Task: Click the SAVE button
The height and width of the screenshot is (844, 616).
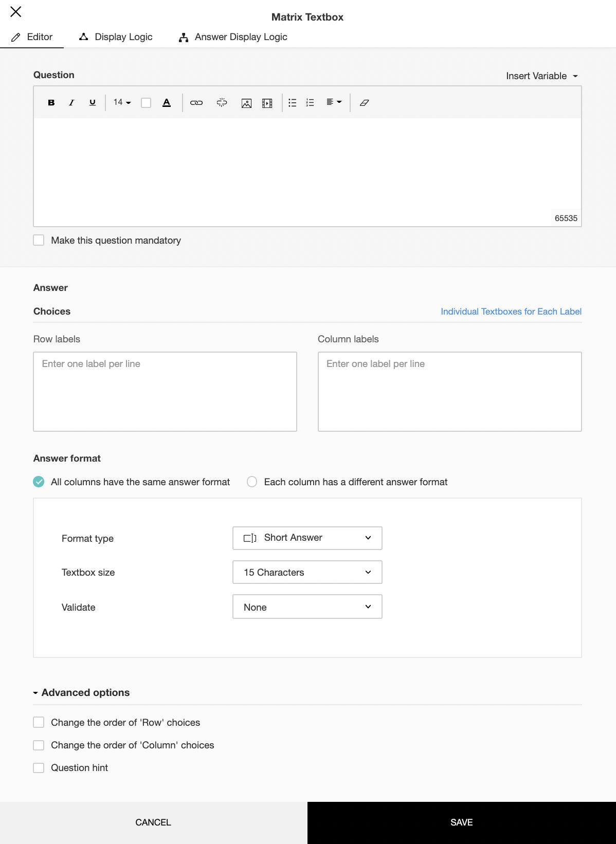Action: [461, 822]
